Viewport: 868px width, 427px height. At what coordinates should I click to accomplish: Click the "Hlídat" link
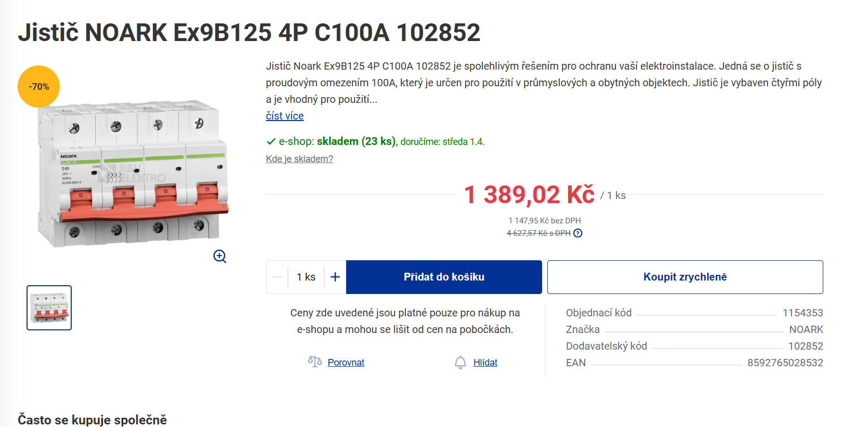coord(485,363)
